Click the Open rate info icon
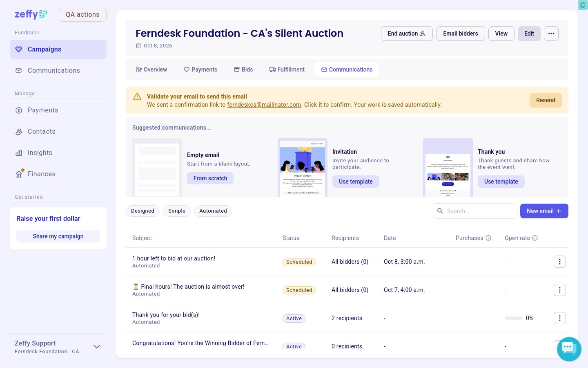The height and width of the screenshot is (368, 588). coord(535,238)
